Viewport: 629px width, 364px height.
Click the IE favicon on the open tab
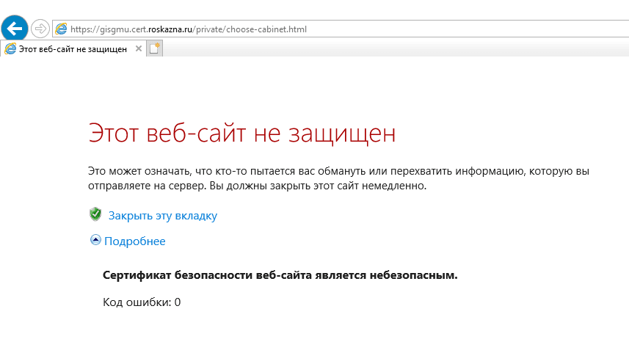coord(10,48)
